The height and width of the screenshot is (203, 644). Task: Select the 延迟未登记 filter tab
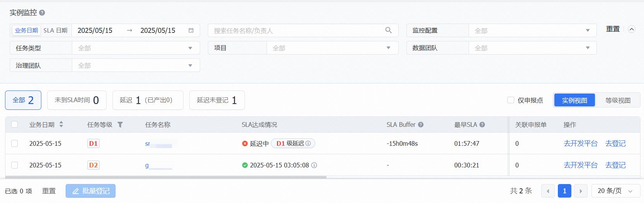coord(217,101)
